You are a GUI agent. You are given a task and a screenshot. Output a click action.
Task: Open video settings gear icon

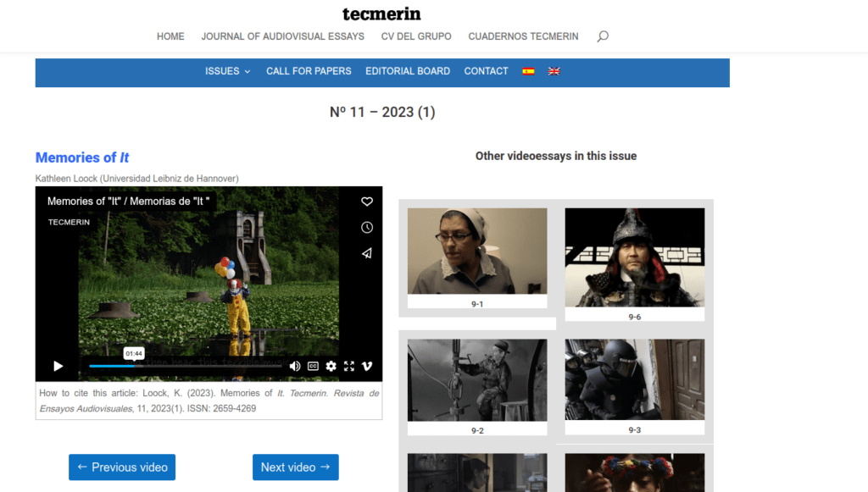(331, 366)
